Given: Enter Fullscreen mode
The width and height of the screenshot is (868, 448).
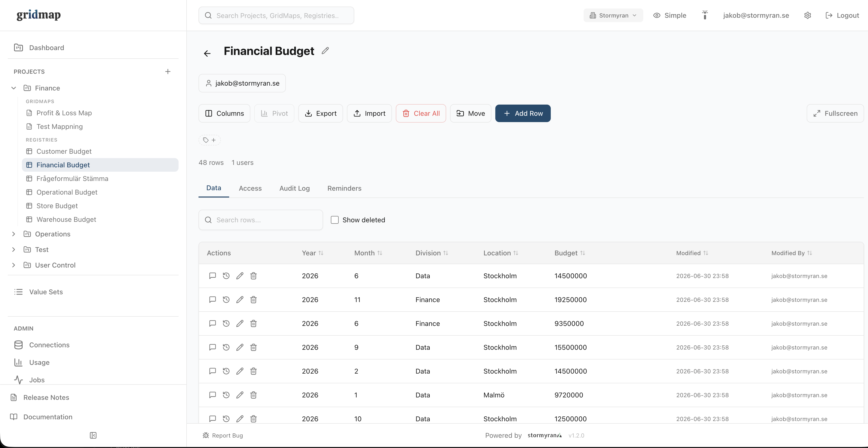Looking at the screenshot, I should click(835, 114).
